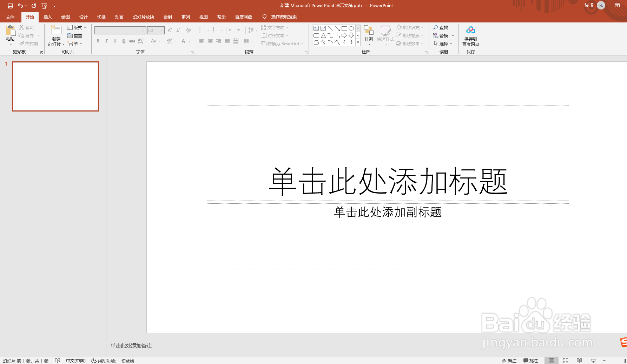This screenshot has width=627, height=364.
Task: Select the Text Box shape icon
Action: [316, 28]
